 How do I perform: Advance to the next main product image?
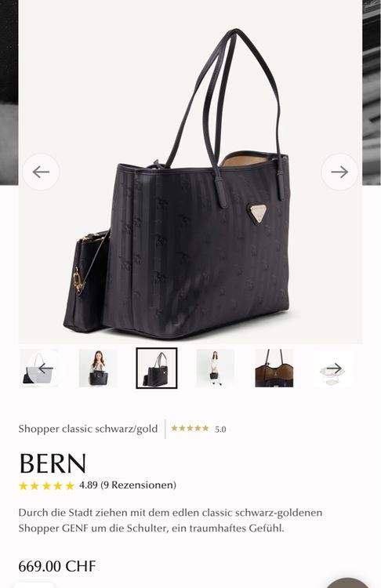tap(339, 172)
